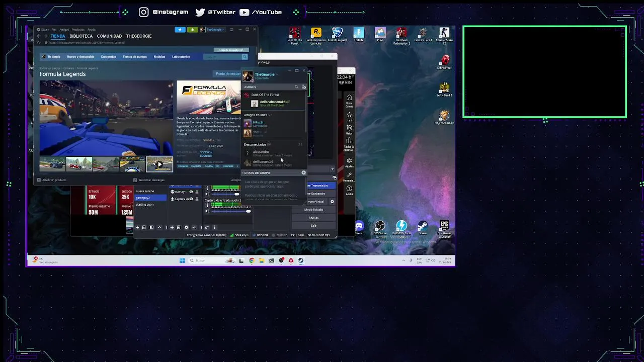Open TIENDA tab in Steam
Image resolution: width=644 pixels, height=362 pixels.
[58, 36]
